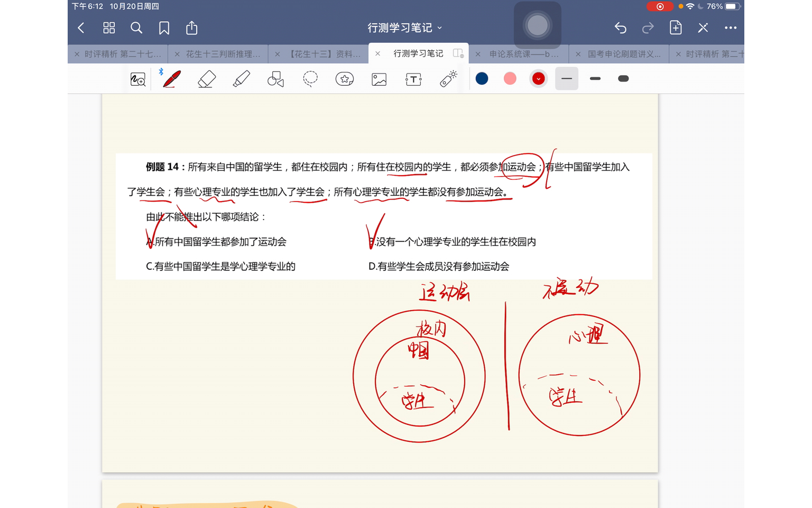Viewport: 812px width, 508px height.
Task: Activate the Lasso selection tool
Action: [x=310, y=78]
